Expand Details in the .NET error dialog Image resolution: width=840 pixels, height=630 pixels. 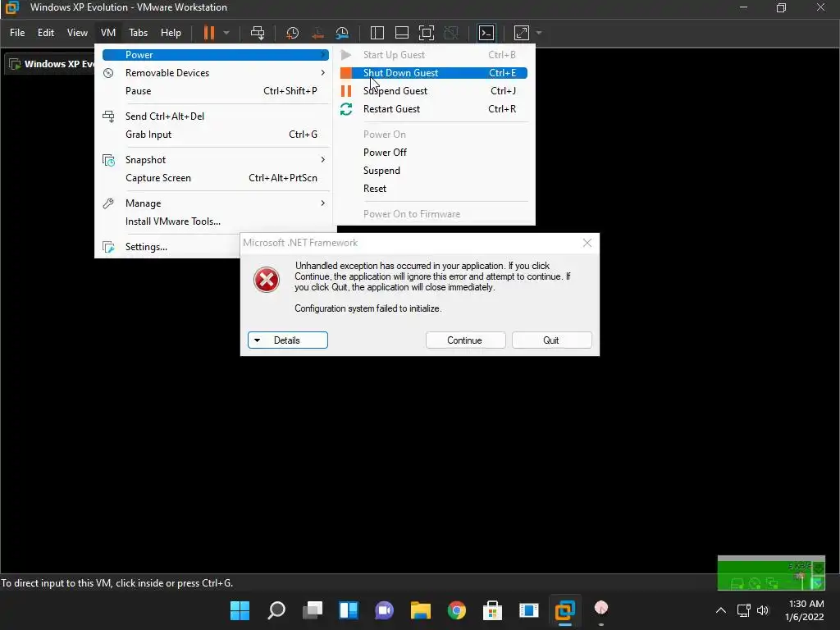point(288,340)
